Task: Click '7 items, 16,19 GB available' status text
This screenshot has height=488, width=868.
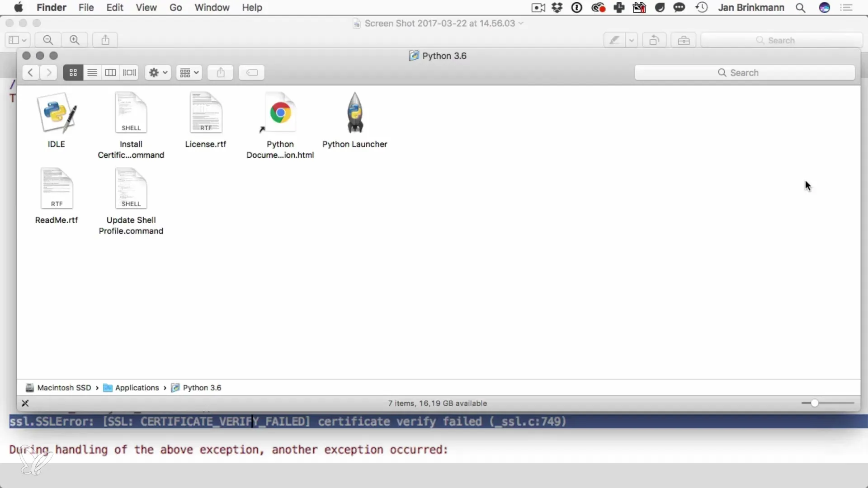Action: click(438, 403)
